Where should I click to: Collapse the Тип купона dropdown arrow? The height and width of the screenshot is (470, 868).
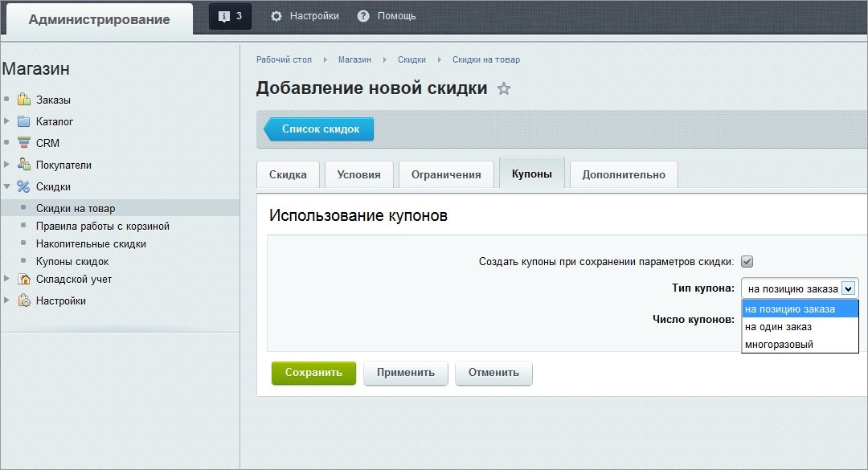click(x=848, y=288)
